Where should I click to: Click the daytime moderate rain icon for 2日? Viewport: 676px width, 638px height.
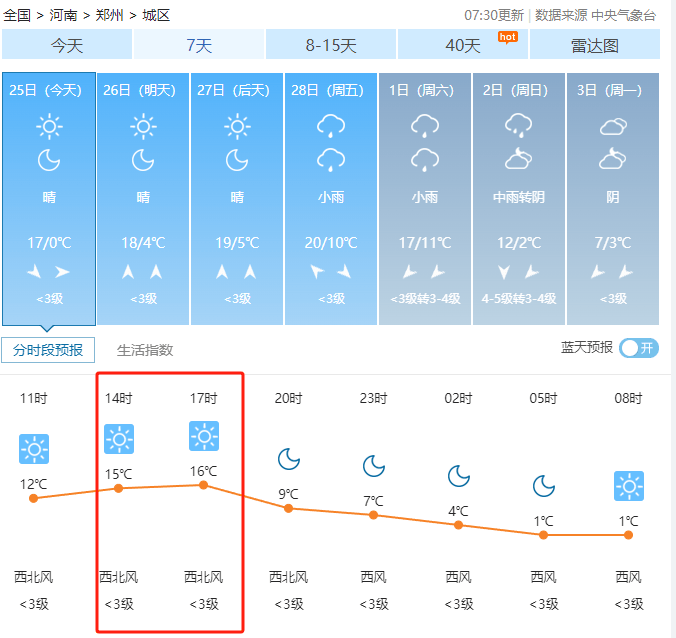pos(519,126)
